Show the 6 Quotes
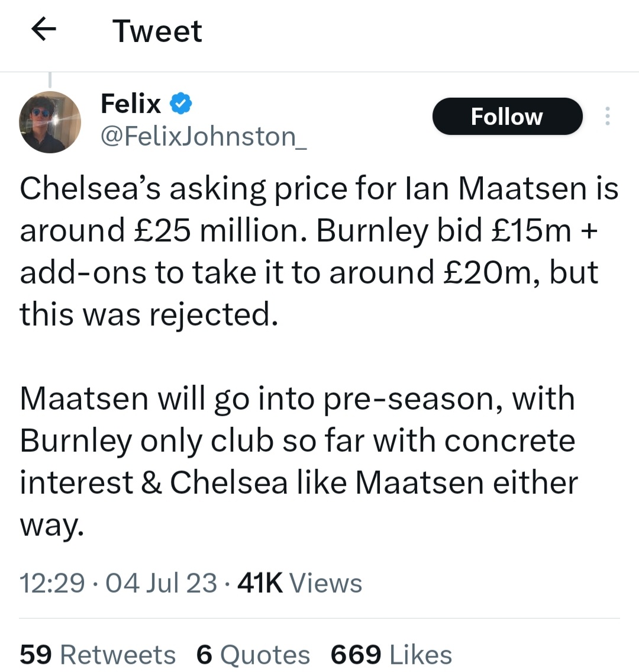The width and height of the screenshot is (639, 672). [253, 655]
